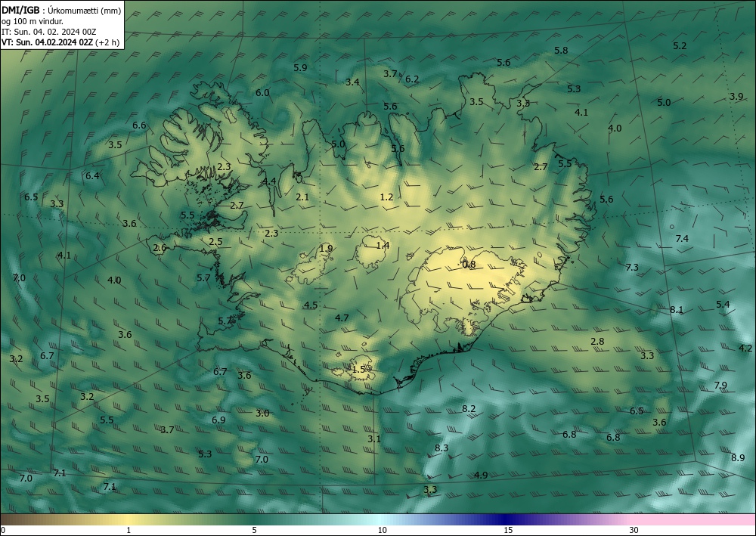
Task: Click the 3.9 map value
Action: point(736,97)
